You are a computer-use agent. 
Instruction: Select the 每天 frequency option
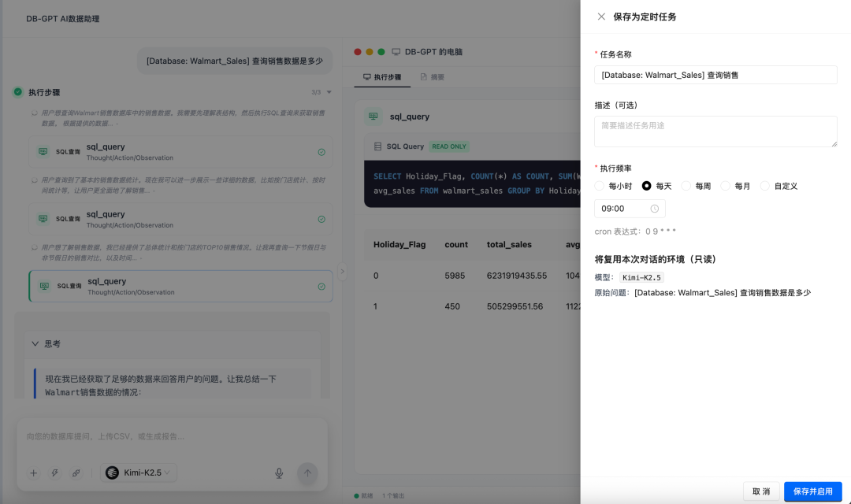pos(656,186)
